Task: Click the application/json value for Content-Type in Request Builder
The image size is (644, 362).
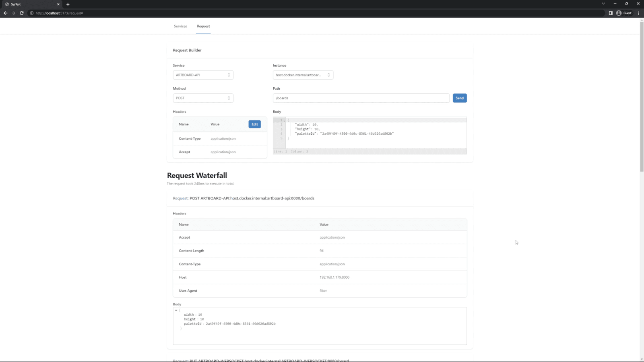Action: pos(223,138)
